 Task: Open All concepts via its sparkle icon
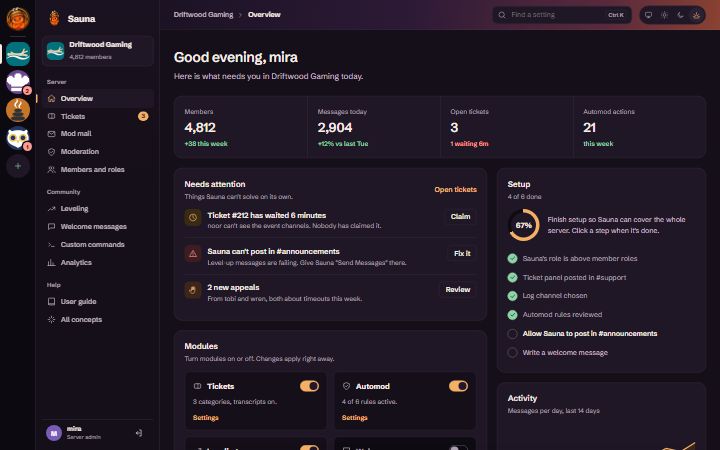tap(51, 319)
